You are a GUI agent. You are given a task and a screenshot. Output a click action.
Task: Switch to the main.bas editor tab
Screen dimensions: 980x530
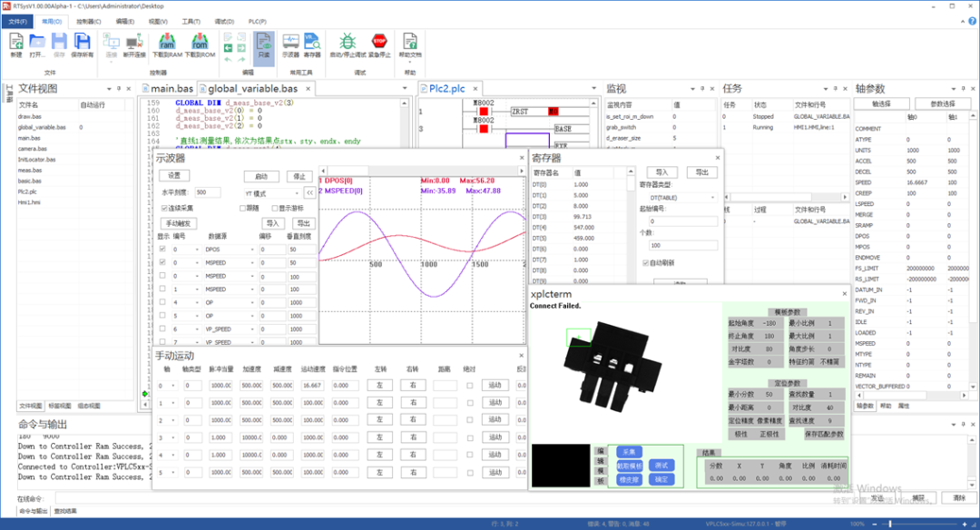pyautogui.click(x=168, y=89)
